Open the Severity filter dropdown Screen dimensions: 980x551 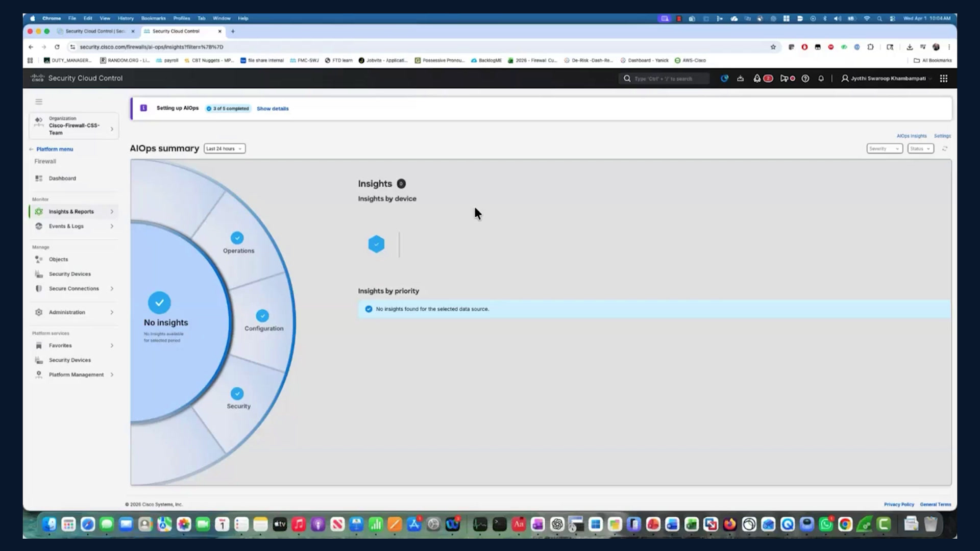[885, 148]
